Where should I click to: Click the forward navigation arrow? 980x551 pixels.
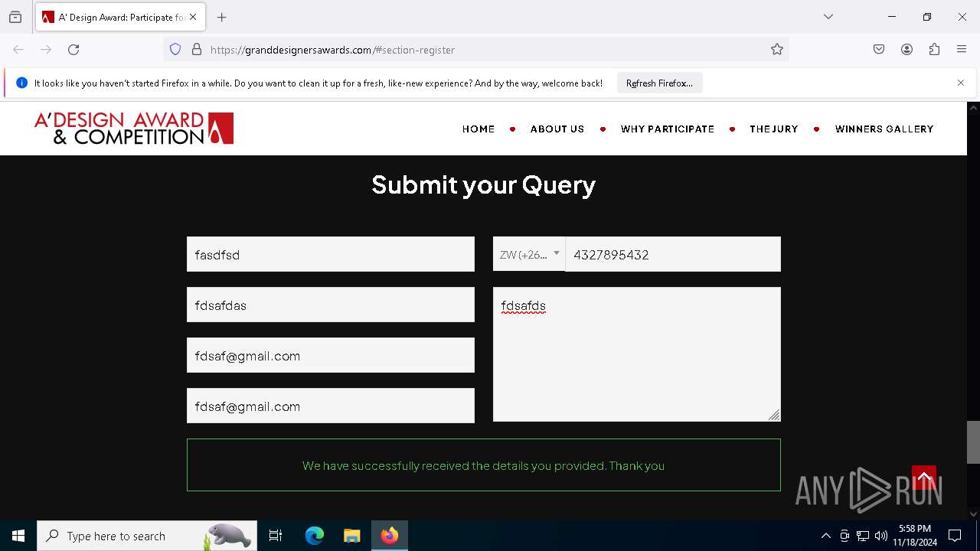(x=46, y=50)
